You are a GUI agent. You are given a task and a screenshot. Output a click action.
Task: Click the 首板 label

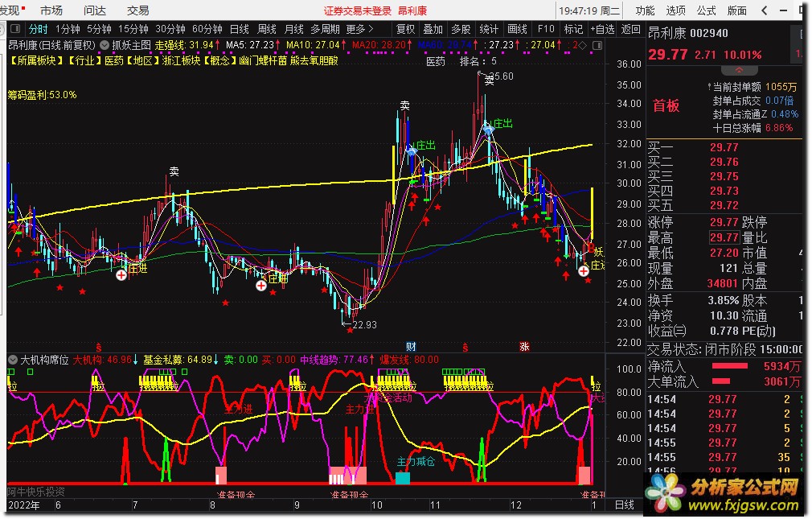[x=666, y=105]
